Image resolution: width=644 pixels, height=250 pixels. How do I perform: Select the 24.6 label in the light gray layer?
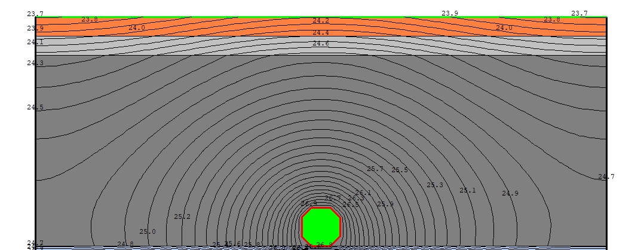click(x=320, y=43)
